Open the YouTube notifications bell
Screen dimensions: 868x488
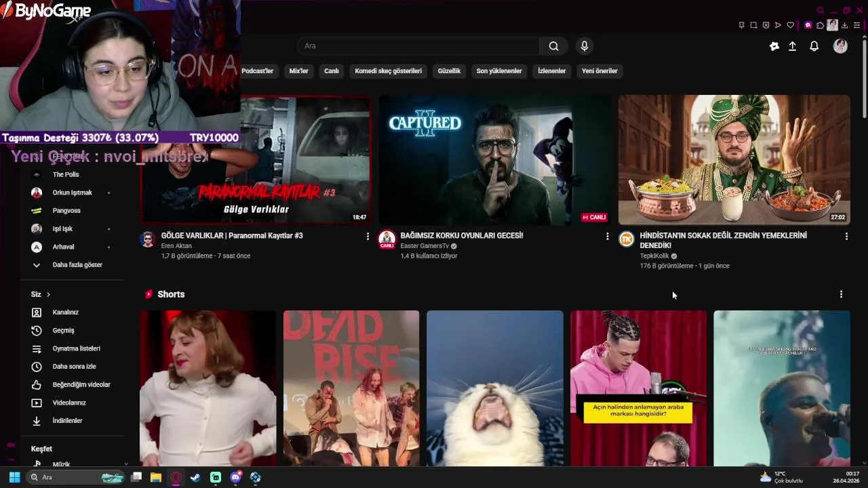tap(814, 46)
